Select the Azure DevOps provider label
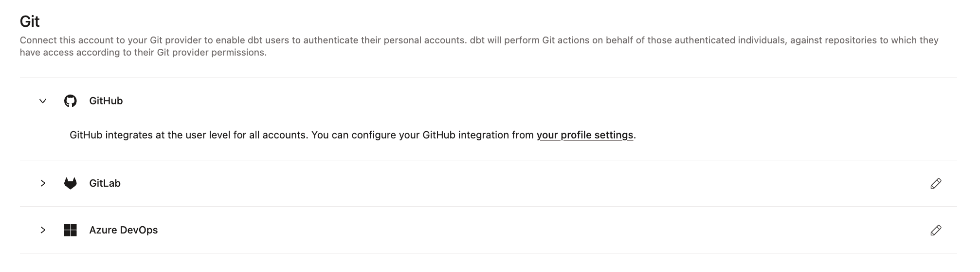The height and width of the screenshot is (272, 980). pyautogui.click(x=123, y=230)
